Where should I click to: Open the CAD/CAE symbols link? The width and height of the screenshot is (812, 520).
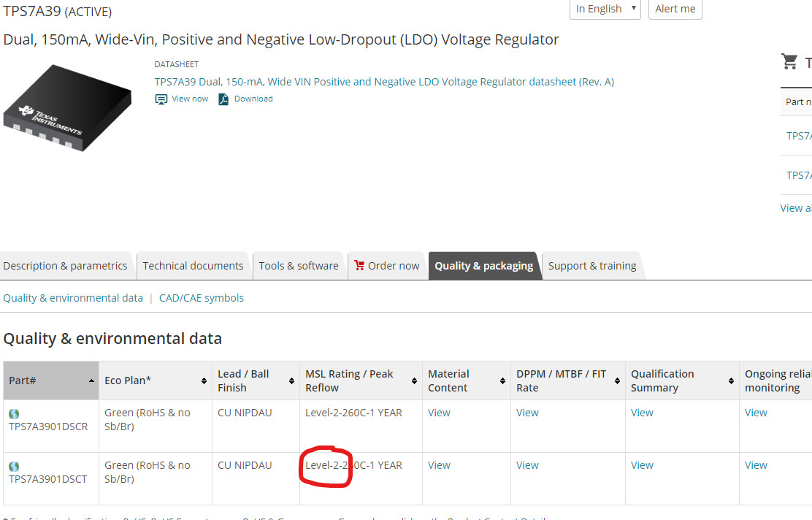pyautogui.click(x=202, y=298)
